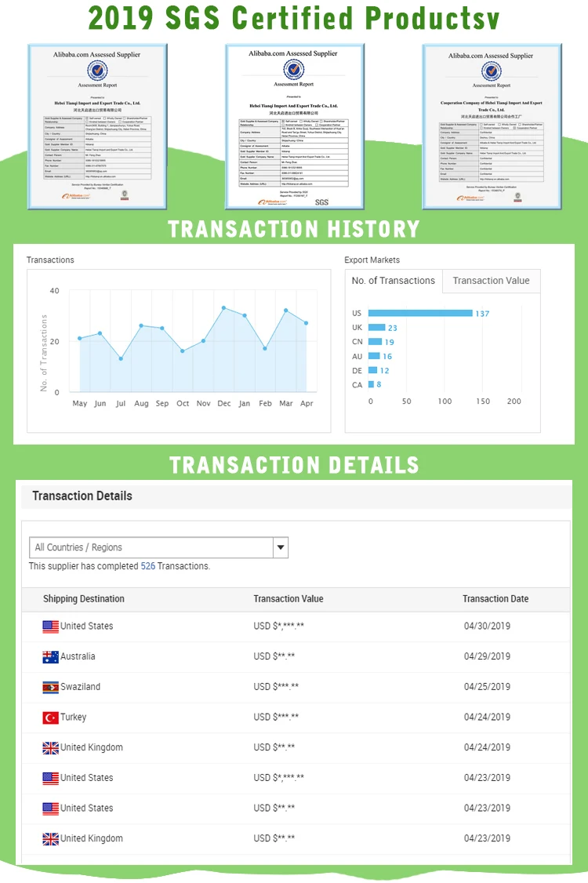Click the United Kingdom flag dated 04/23/2019
Viewport: 588px width, 883px height.
51,839
